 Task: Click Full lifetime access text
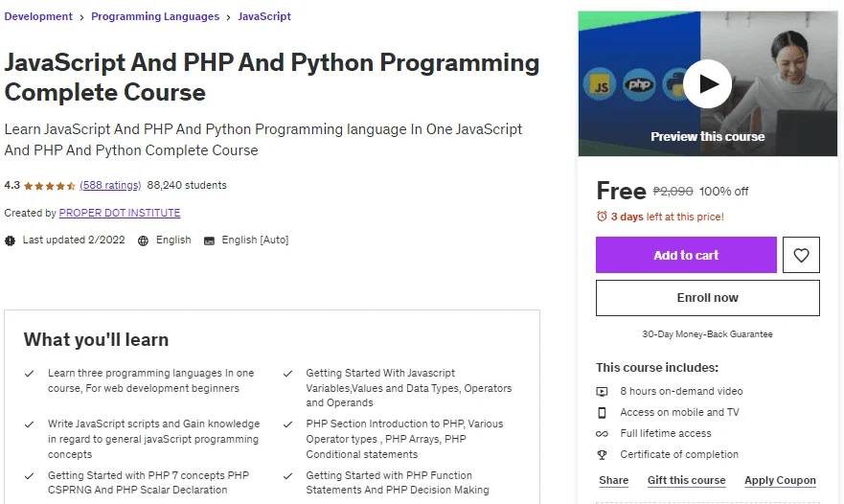[x=665, y=433]
